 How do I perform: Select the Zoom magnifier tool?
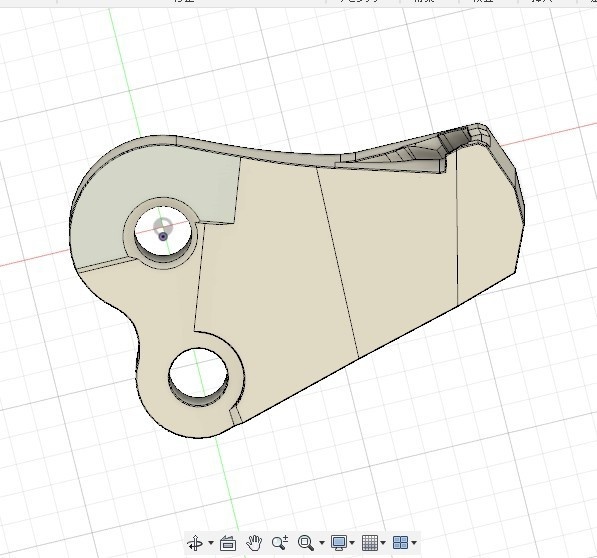(280, 543)
